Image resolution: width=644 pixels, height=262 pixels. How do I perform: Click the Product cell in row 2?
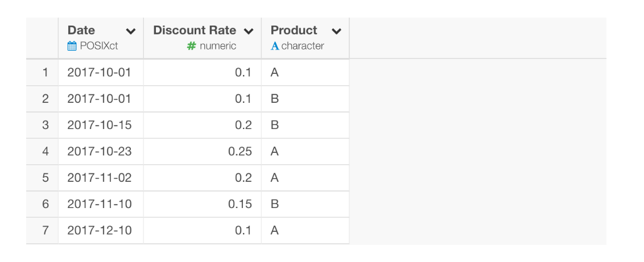point(275,99)
